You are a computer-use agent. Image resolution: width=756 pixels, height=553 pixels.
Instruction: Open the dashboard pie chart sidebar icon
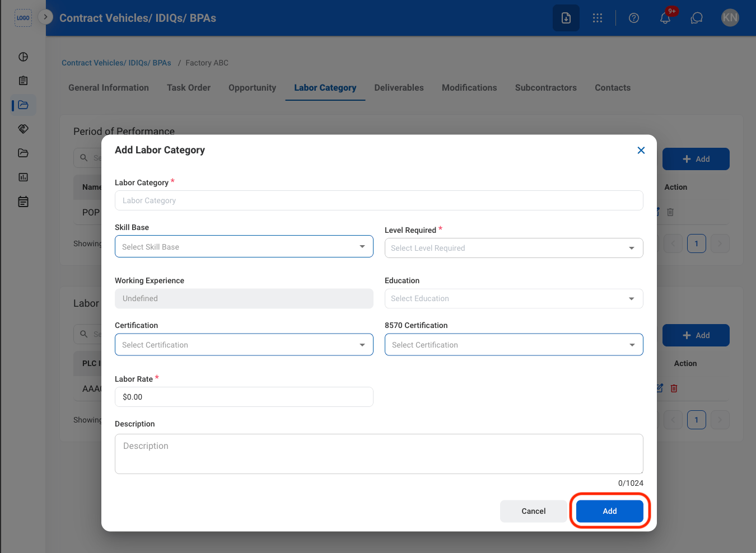[23, 57]
